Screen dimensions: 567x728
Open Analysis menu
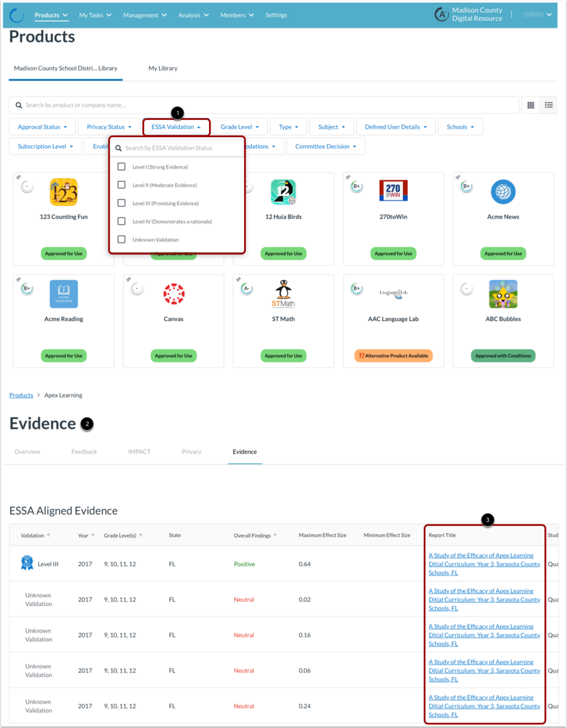[193, 15]
